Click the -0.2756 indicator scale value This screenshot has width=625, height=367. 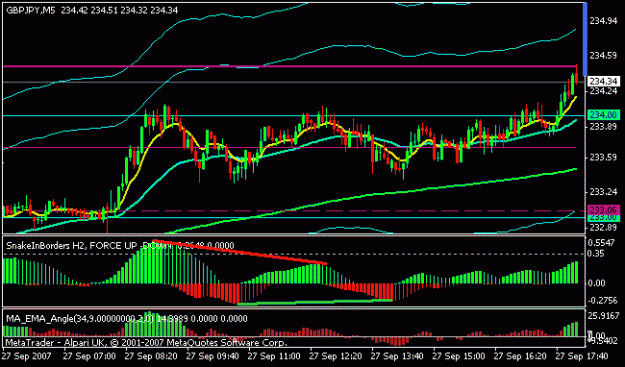pyautogui.click(x=603, y=300)
